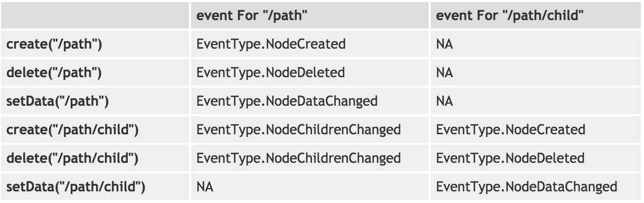This screenshot has width=644, height=203.
Task: Click EventType.NodeDataChanged in the setData("/path") row
Action: 287,101
